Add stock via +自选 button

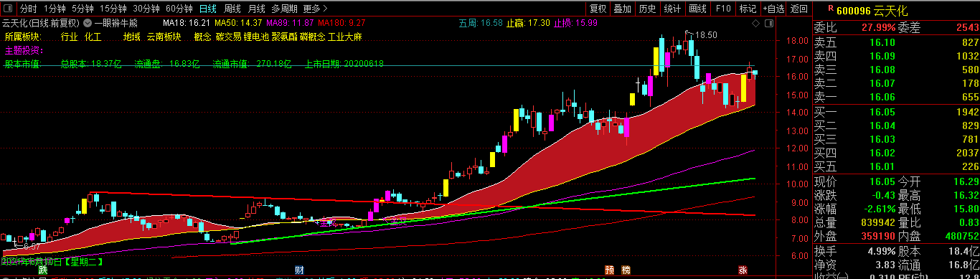pos(773,9)
